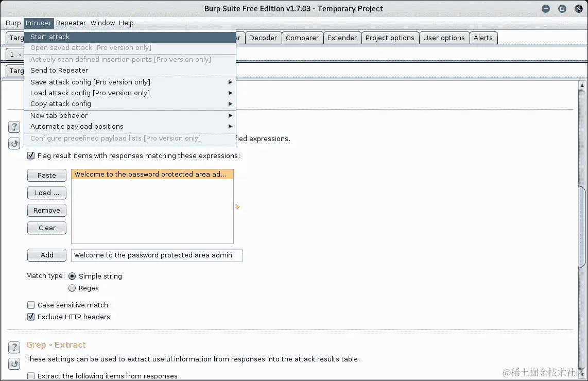Switch to the Comparer tab
This screenshot has height=381, width=588.
[302, 38]
